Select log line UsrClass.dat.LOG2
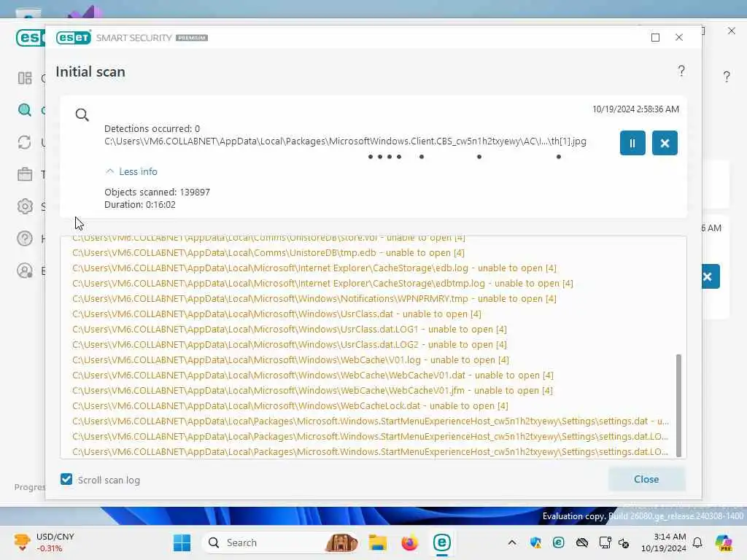 290,344
